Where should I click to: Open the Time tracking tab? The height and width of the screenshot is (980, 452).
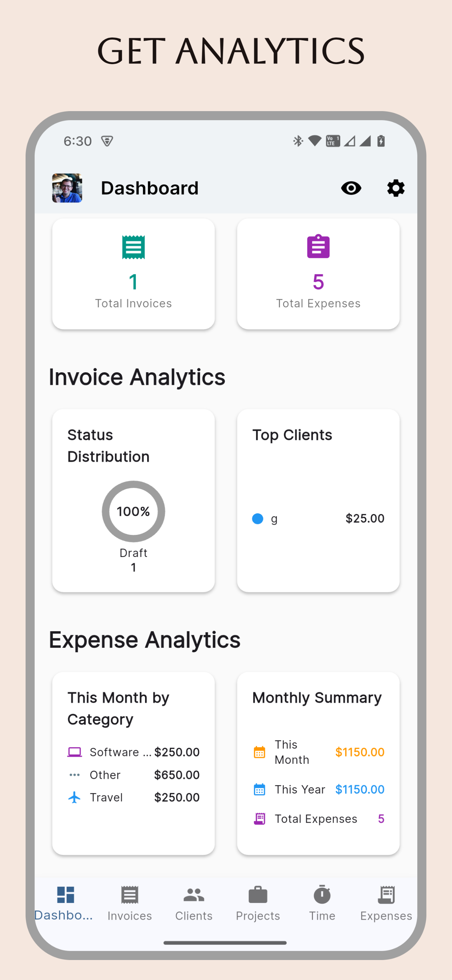(322, 903)
